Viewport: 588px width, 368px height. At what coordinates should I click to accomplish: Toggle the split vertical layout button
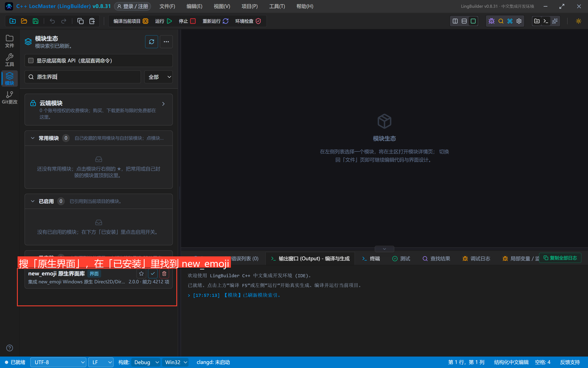tap(455, 21)
